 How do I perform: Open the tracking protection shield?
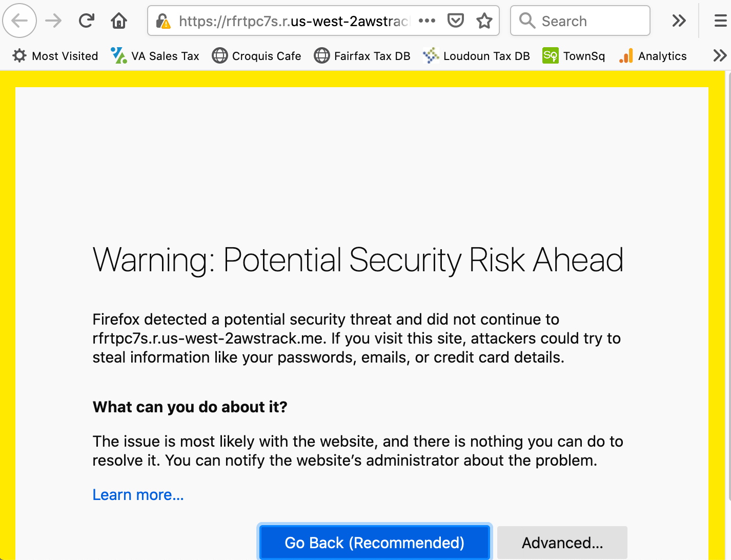pyautogui.click(x=455, y=21)
